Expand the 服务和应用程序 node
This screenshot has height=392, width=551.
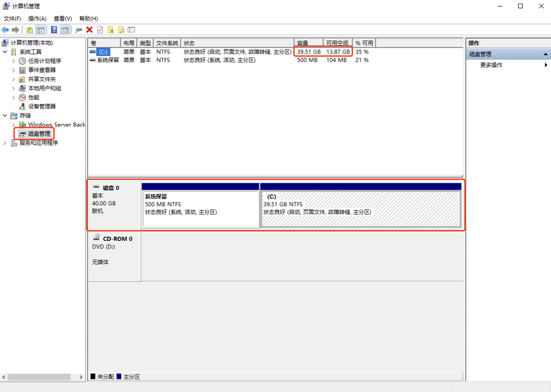pos(5,143)
